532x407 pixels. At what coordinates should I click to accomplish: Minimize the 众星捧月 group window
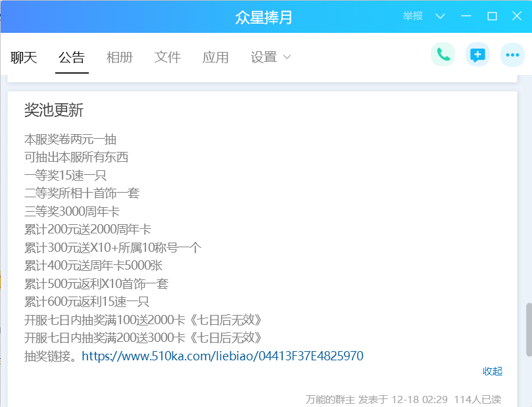(466, 16)
